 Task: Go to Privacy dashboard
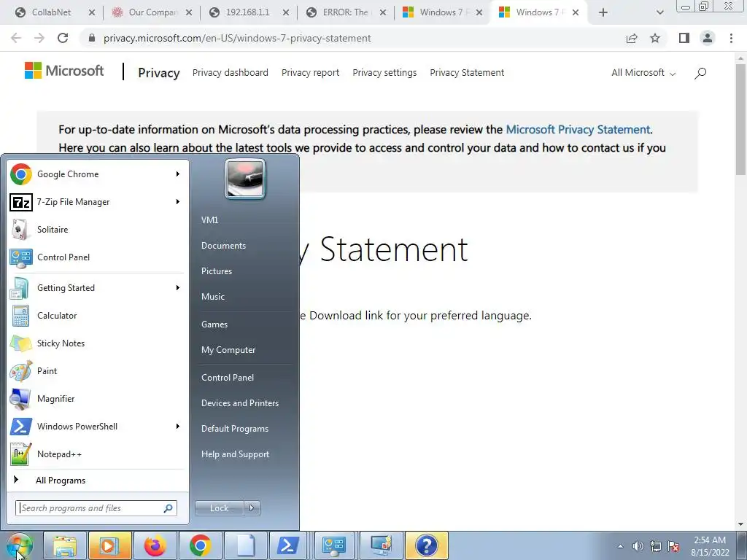tap(230, 73)
